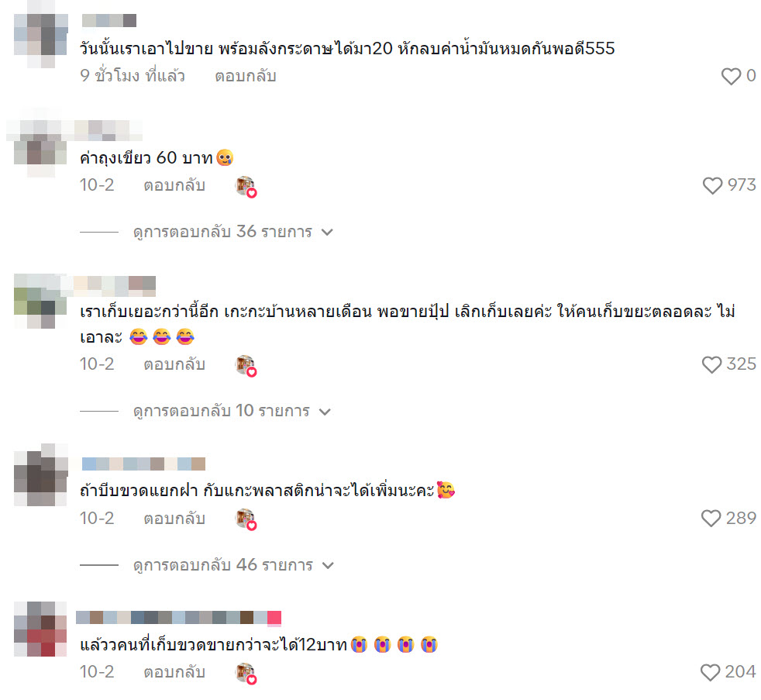761x700 pixels.
Task: Expand the 36 replies thread
Action: pyautogui.click(x=233, y=232)
